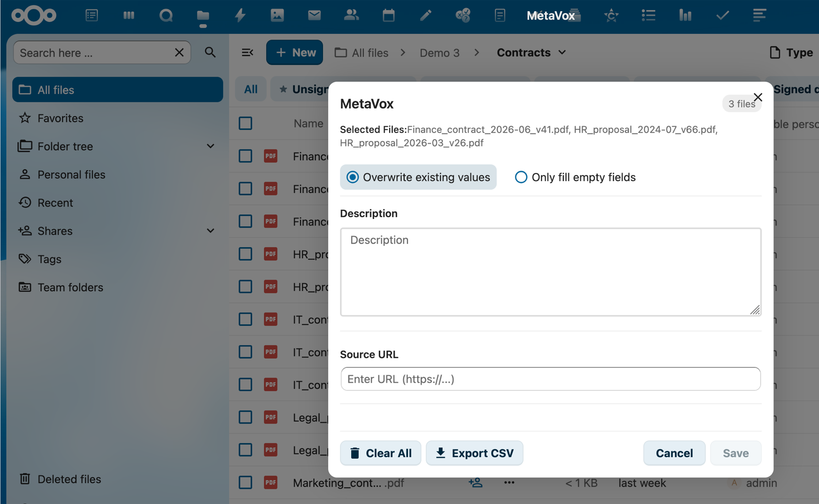Expand the Folder tree section
This screenshot has width=819, height=504.
coord(210,146)
